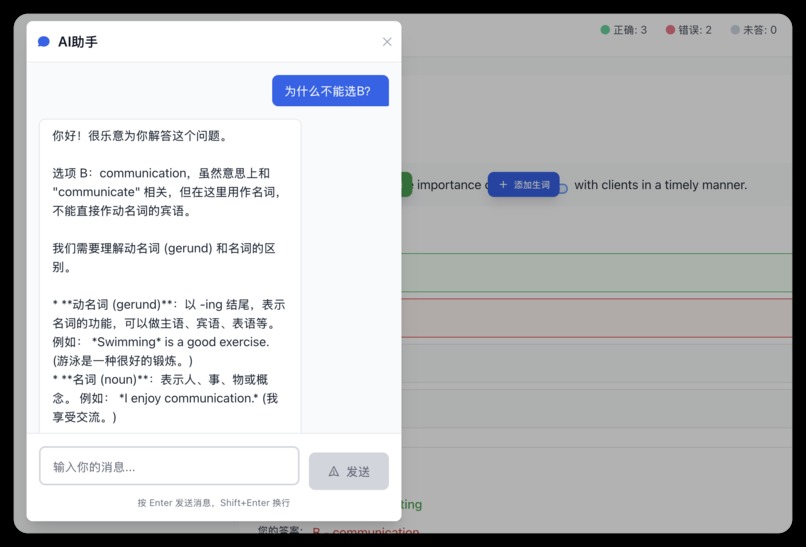Click the red dot next to 错误
Screen dimensions: 806x547
[670, 30]
